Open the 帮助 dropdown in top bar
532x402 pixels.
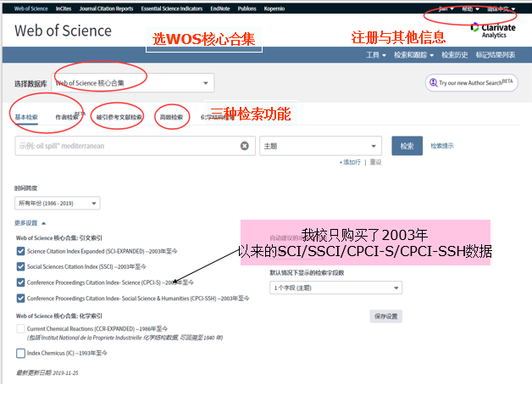coord(470,8)
